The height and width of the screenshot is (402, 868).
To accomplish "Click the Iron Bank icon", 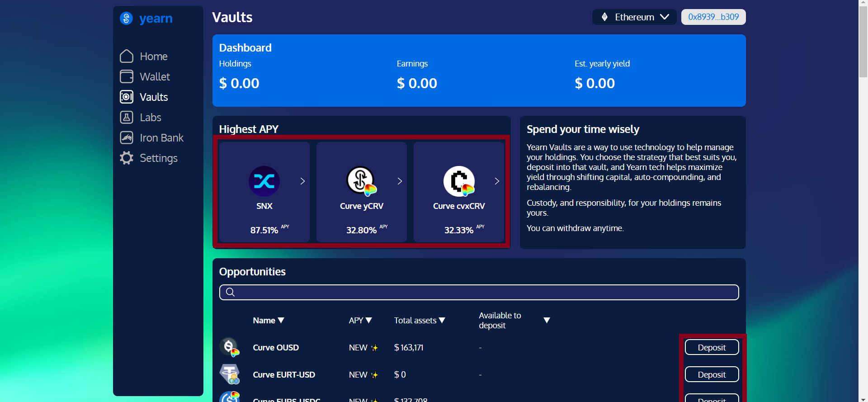I will [x=127, y=137].
